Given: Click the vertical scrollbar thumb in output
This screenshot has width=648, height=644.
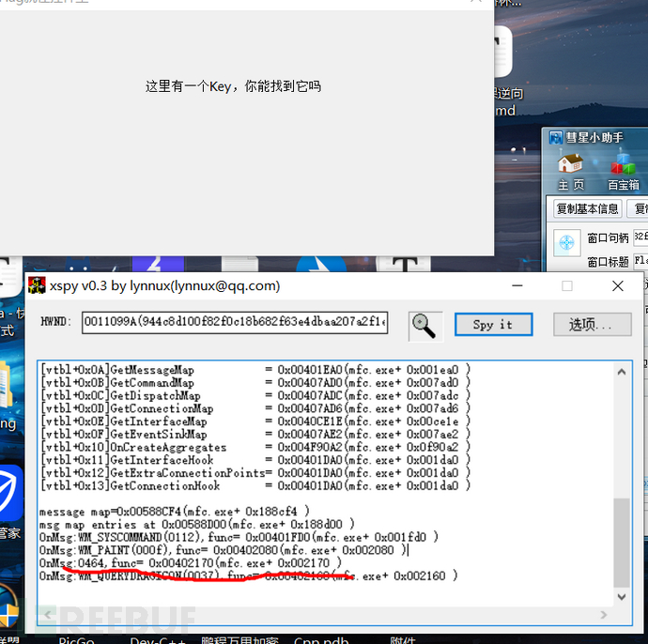Looking at the screenshot, I should (622, 543).
